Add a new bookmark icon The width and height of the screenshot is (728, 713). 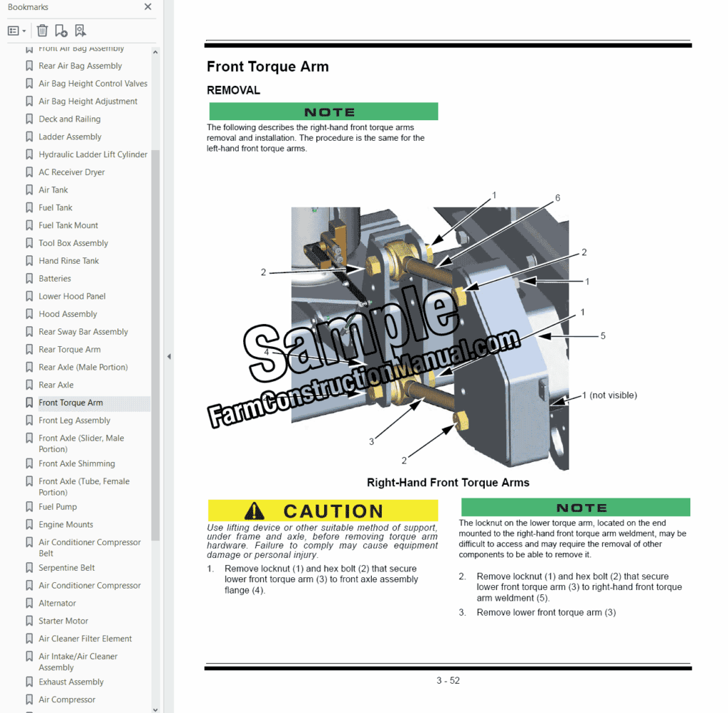click(x=61, y=31)
